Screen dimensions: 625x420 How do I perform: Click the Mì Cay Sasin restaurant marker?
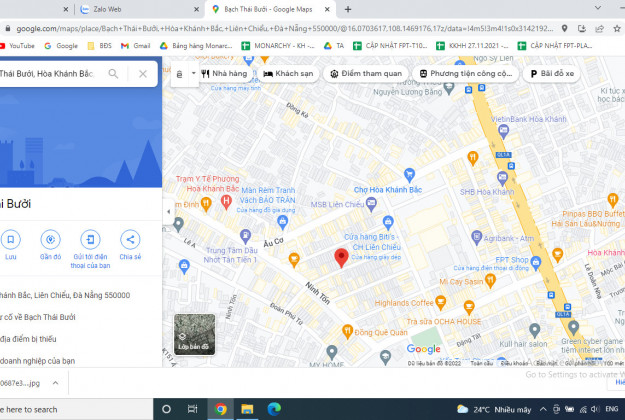click(x=490, y=281)
